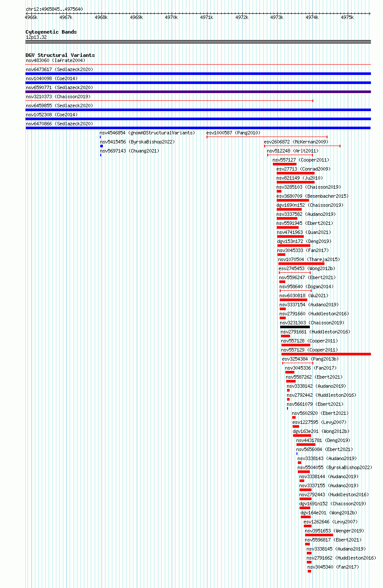The image size is (383, 588).
Task: Click nsv5587262 (Ebert2021) label
Action: point(314,377)
